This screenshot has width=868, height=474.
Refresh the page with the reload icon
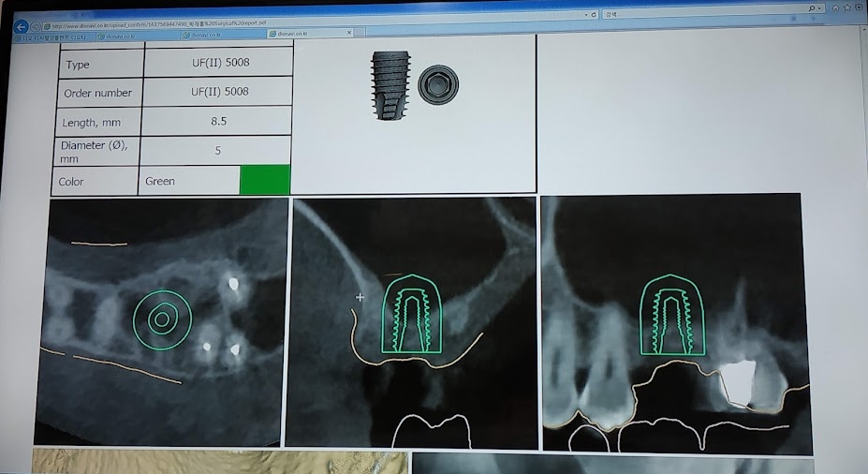coord(594,14)
